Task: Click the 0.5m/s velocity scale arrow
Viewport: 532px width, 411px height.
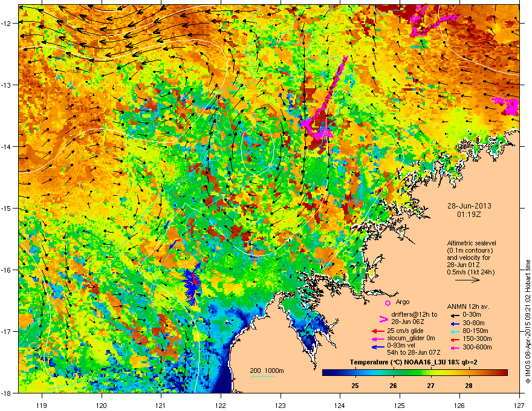Action: point(467,280)
